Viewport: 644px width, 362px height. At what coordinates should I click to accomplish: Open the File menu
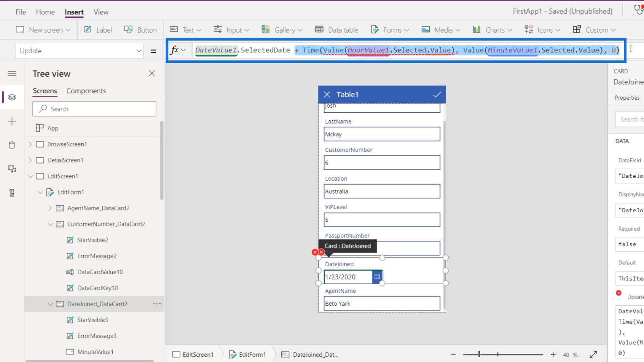coord(21,12)
